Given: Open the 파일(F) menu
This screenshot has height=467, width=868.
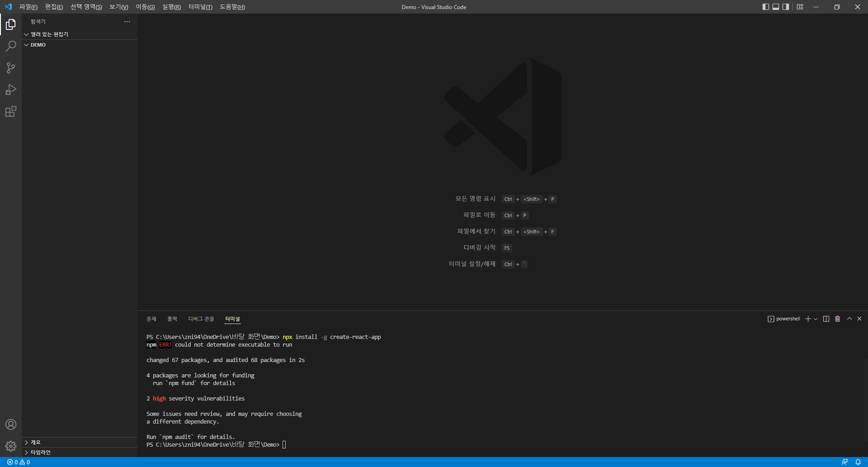Looking at the screenshot, I should (28, 7).
